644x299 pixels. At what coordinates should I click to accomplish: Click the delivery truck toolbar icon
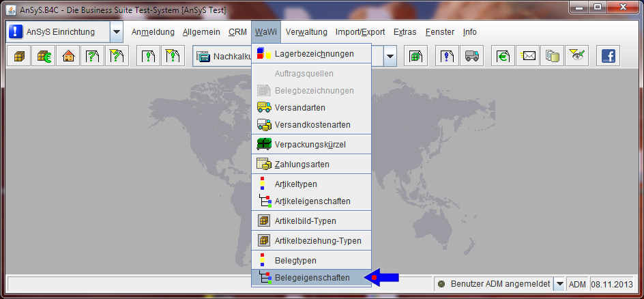click(x=471, y=57)
